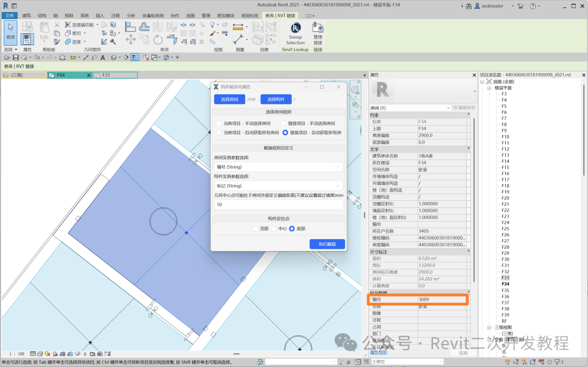This screenshot has height=367, width=588.
Task: Click the 编辑类型 edit type button
Action: [464, 108]
